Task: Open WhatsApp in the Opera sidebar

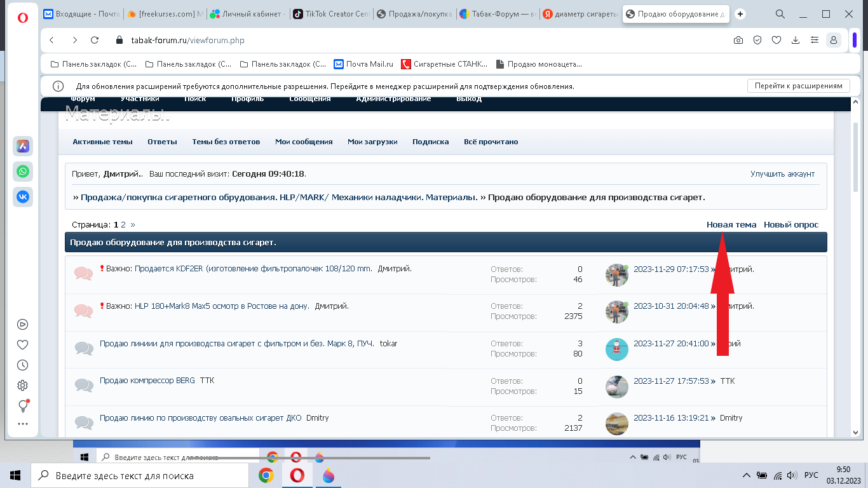Action: 23,172
